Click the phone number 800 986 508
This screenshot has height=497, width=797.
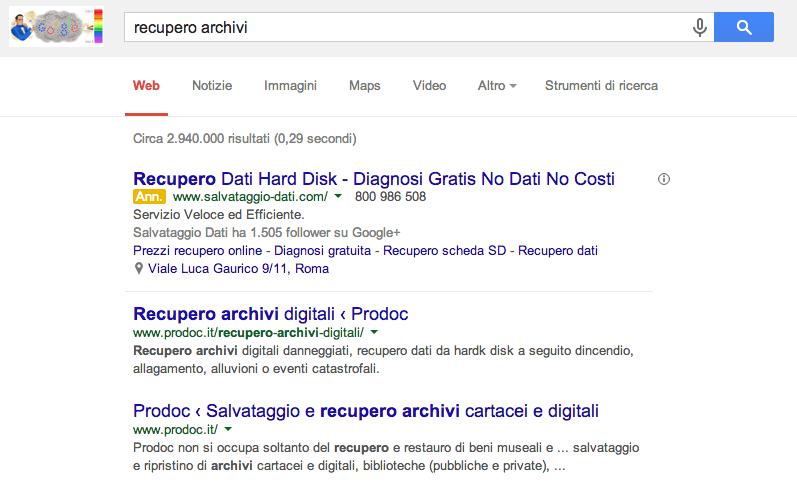(390, 196)
